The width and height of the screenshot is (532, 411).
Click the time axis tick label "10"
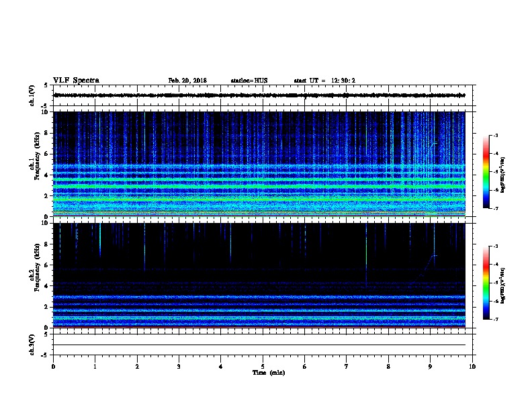coord(472,367)
